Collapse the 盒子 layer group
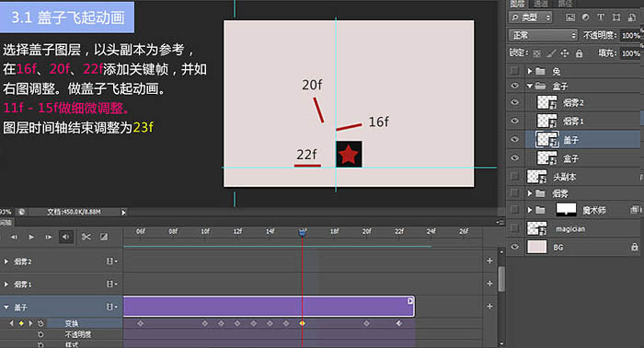The width and height of the screenshot is (644, 348). pyautogui.click(x=530, y=86)
